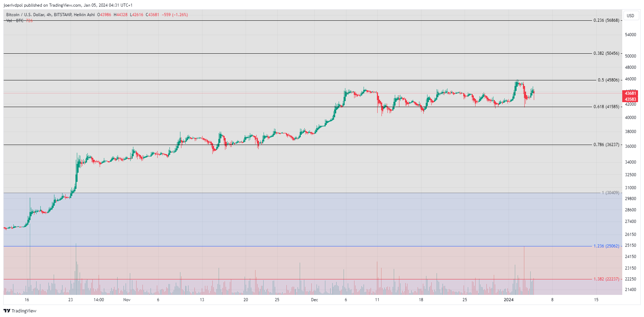Image resolution: width=644 pixels, height=317 pixels.
Task: Click the Dec label on the time axis
Action: click(x=314, y=300)
